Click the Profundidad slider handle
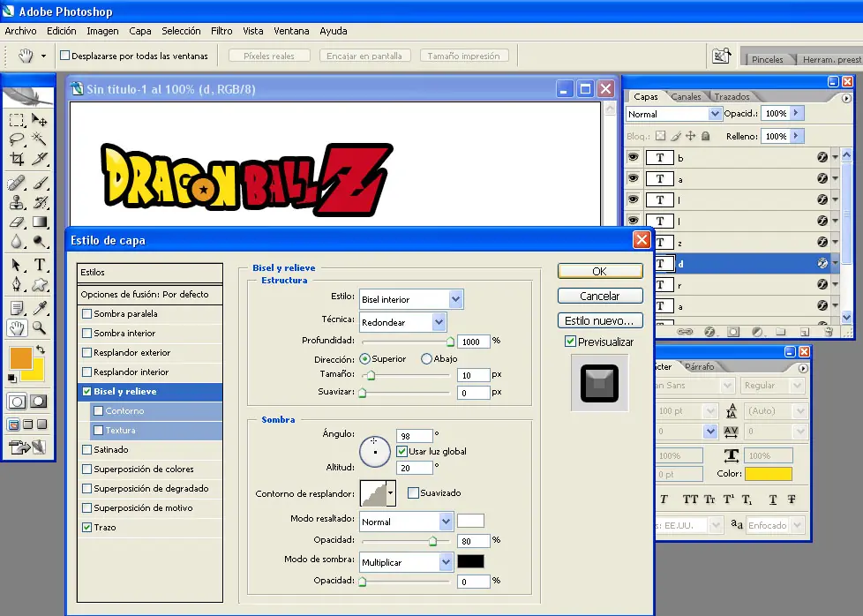Image resolution: width=863 pixels, height=616 pixels. tap(450, 342)
